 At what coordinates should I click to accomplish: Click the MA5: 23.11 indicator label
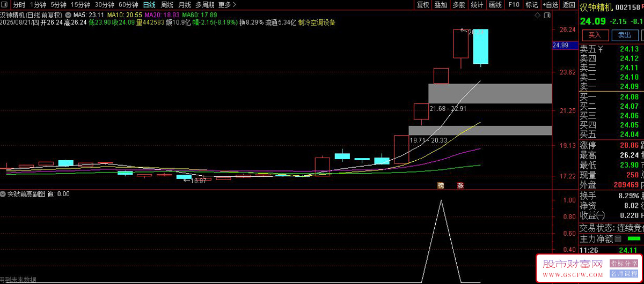(x=89, y=14)
